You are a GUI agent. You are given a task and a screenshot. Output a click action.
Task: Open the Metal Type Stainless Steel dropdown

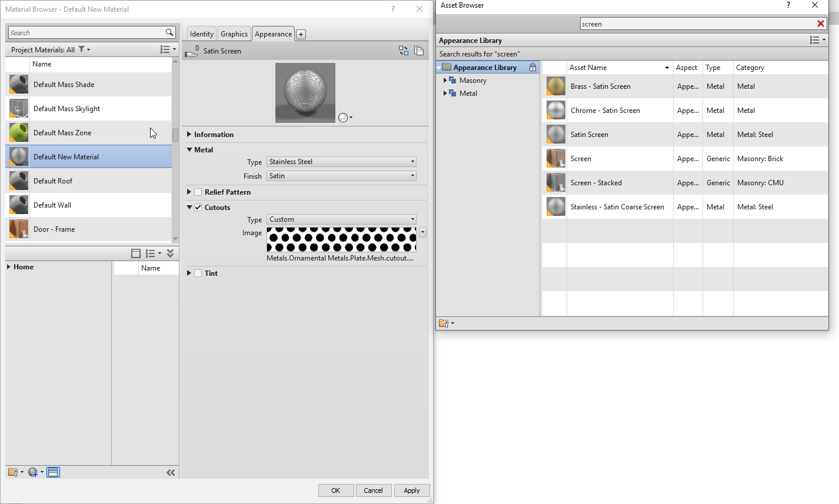pyautogui.click(x=342, y=162)
